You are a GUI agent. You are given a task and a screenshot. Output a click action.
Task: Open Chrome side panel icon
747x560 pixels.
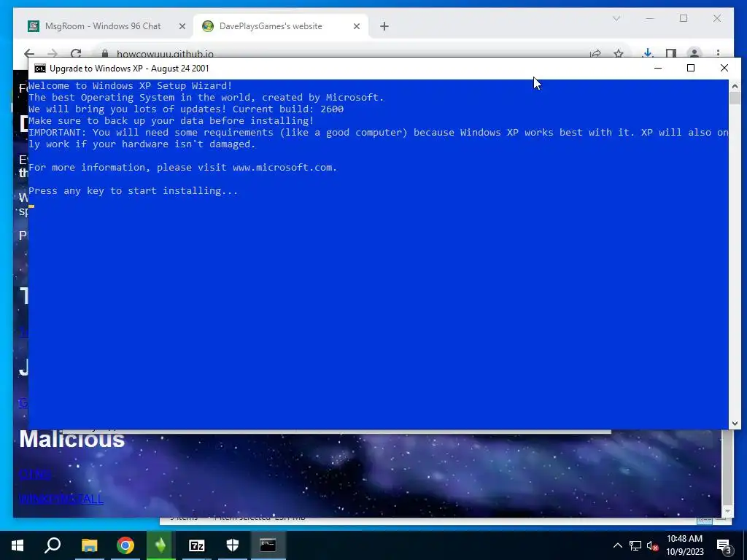(x=671, y=53)
